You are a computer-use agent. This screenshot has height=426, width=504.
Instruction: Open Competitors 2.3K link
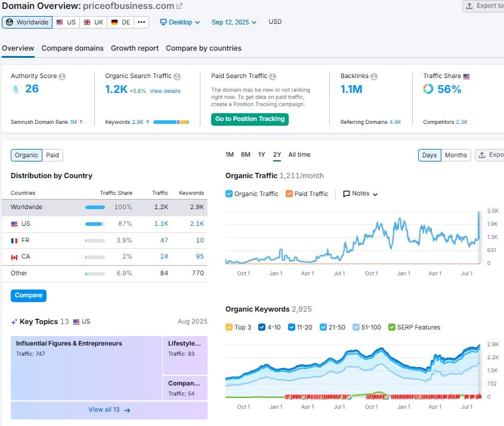click(462, 122)
